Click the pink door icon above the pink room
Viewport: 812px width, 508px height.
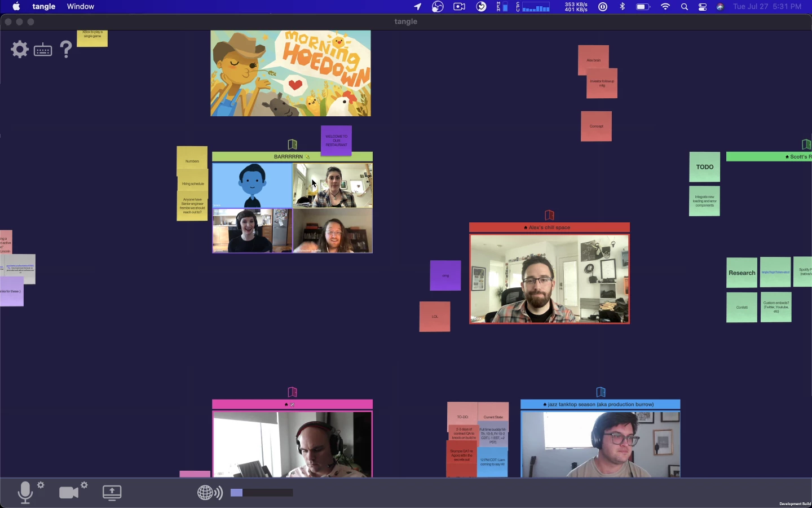(292, 392)
